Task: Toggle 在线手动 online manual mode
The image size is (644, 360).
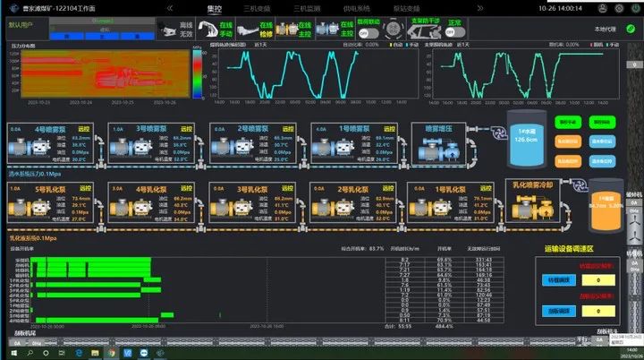Action: point(223,29)
